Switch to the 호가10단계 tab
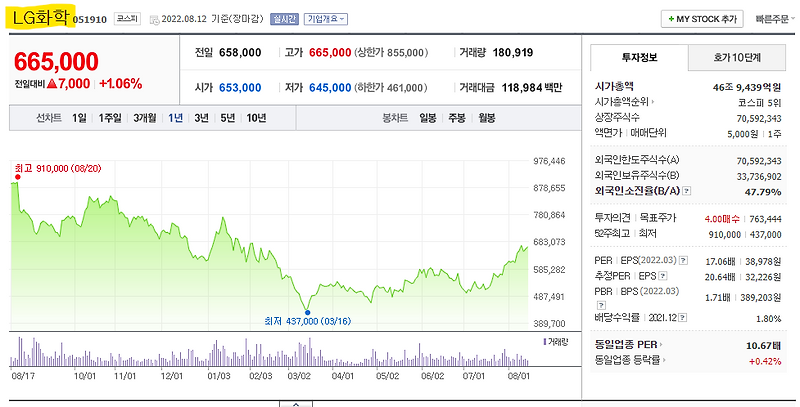The width and height of the screenshot is (800, 407). coord(737,58)
